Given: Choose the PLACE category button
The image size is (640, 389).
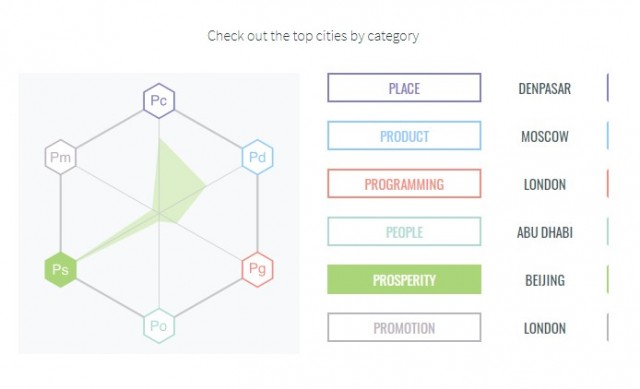Looking at the screenshot, I should pyautogui.click(x=404, y=88).
